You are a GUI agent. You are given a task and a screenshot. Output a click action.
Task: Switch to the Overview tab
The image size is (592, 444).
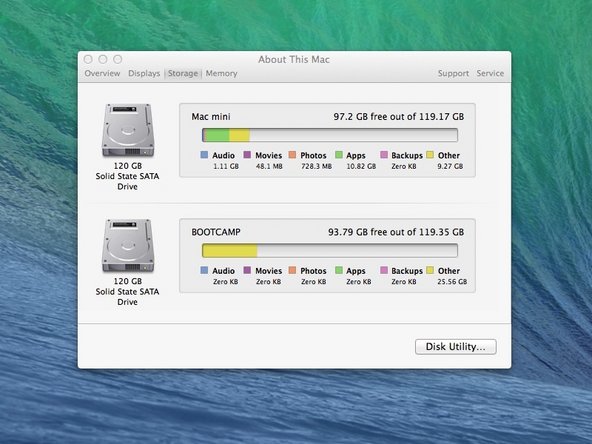click(102, 73)
